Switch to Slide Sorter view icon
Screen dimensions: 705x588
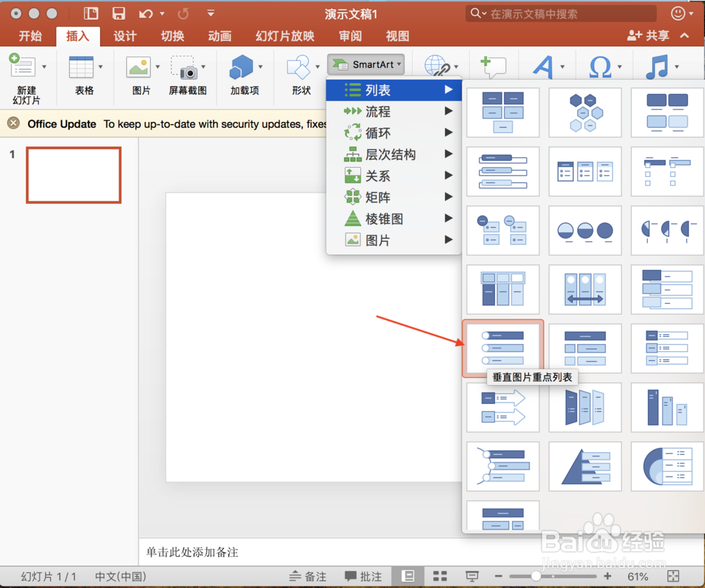(440, 576)
